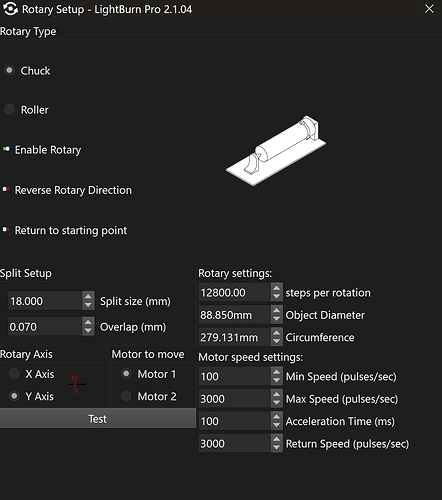Image resolution: width=442 pixels, height=500 pixels.
Task: Choose X Axis as rotary axis
Action: (14, 374)
